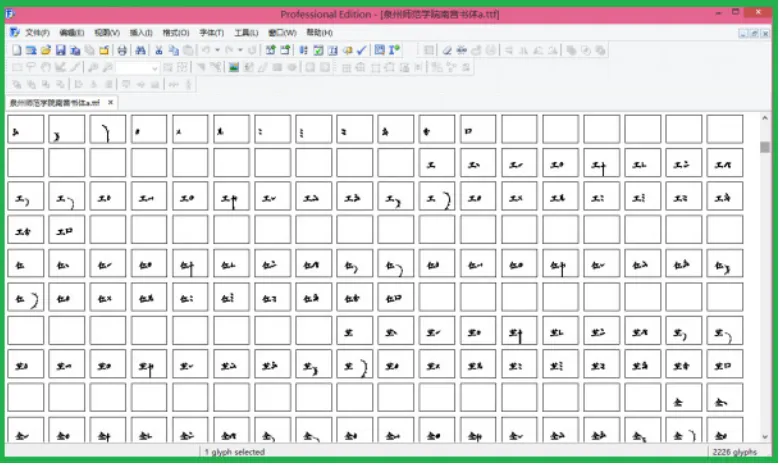Open the 窗口(W) menu
Image resolution: width=780 pixels, height=466 pixels.
(282, 33)
